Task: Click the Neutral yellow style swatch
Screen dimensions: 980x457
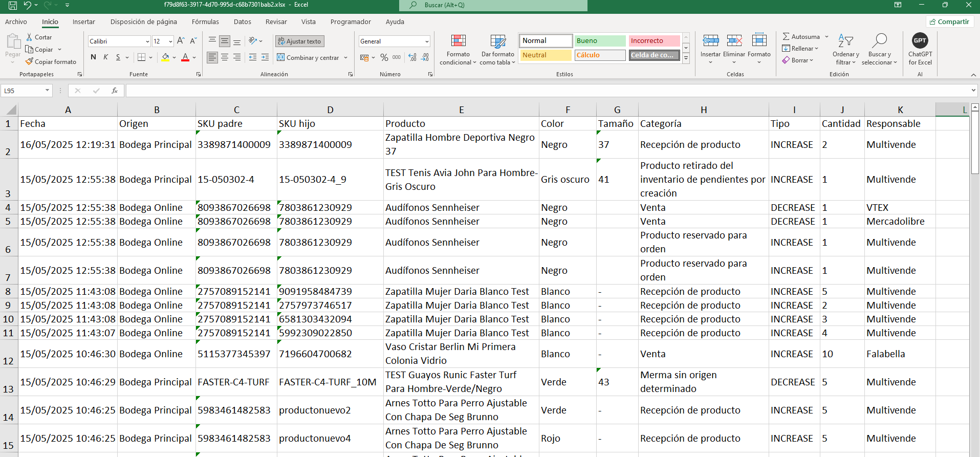Action: pyautogui.click(x=546, y=55)
